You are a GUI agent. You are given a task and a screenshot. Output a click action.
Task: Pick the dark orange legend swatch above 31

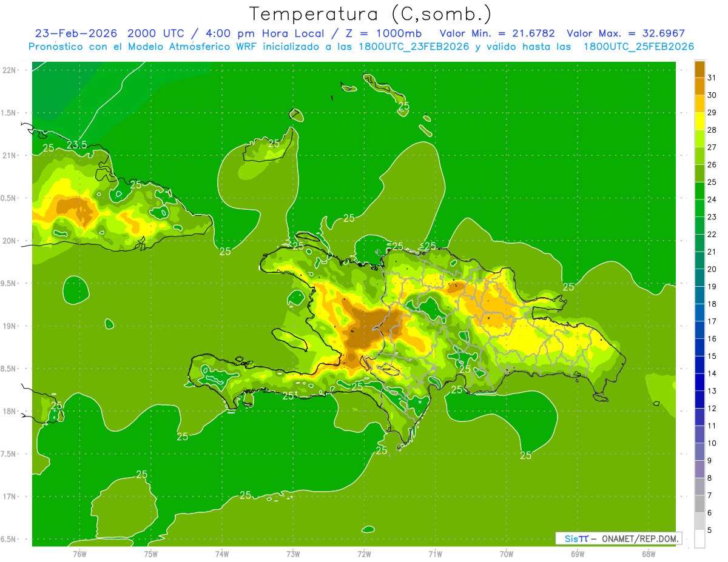[x=699, y=69]
